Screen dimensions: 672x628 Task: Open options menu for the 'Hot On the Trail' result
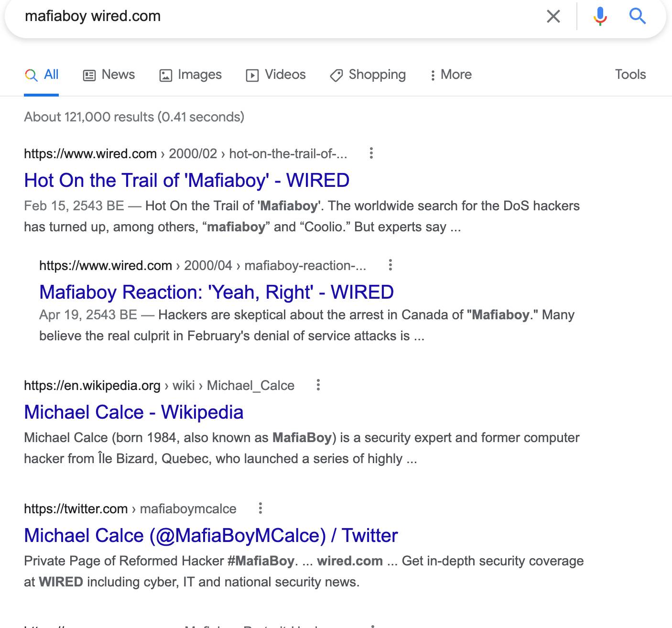coord(371,153)
